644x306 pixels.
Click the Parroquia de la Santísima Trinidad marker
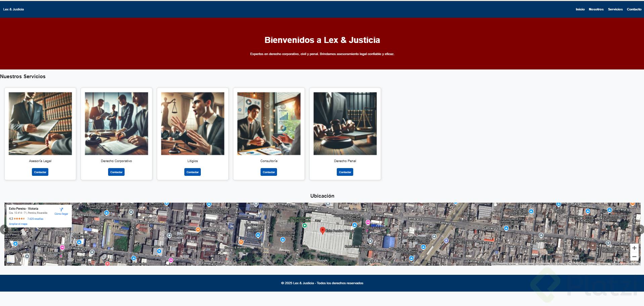[x=608, y=243]
